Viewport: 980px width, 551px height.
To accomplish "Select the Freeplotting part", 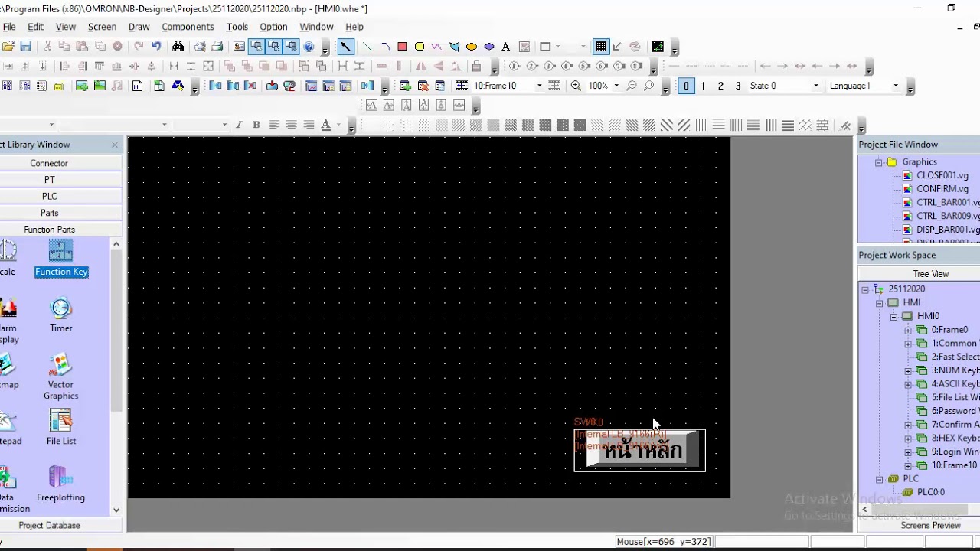I will click(x=60, y=484).
